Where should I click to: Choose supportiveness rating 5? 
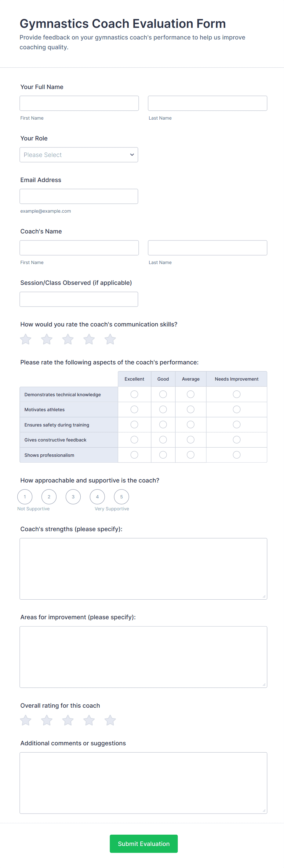(122, 497)
